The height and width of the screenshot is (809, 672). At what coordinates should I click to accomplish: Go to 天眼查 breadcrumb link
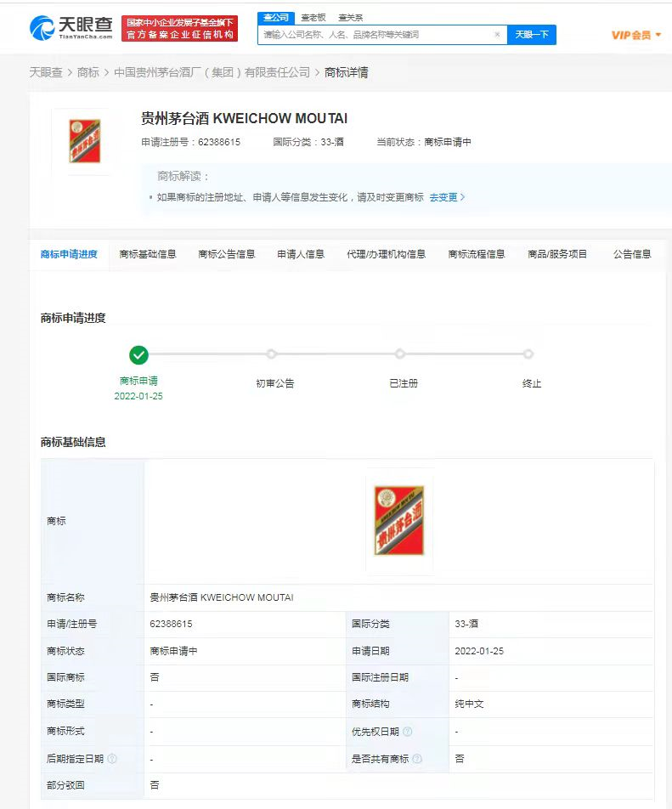pos(46,73)
